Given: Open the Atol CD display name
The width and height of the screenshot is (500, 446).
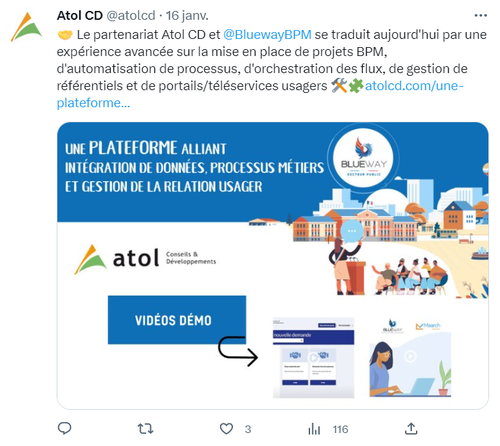Looking at the screenshot, I should [80, 15].
